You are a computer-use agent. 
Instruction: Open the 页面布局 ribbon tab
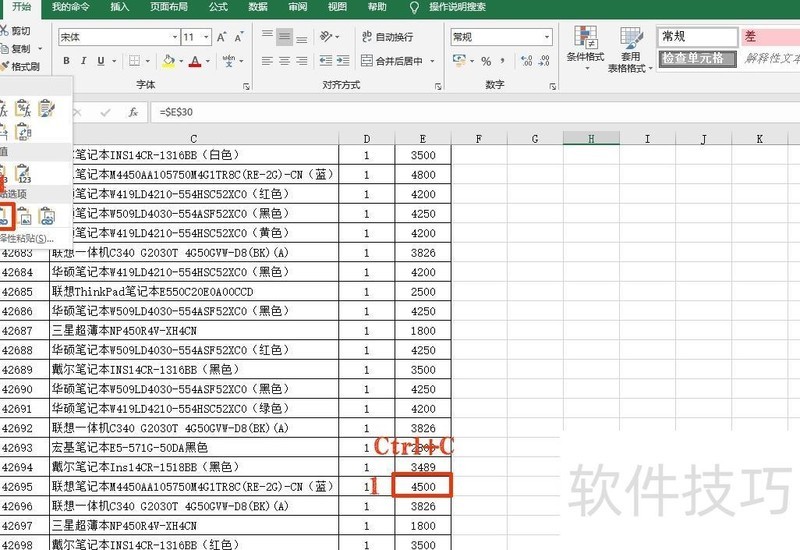click(x=169, y=7)
